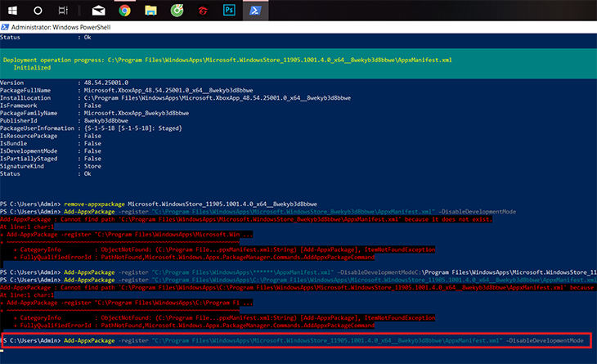
Task: Click the IsBundle label
Action: point(14,143)
